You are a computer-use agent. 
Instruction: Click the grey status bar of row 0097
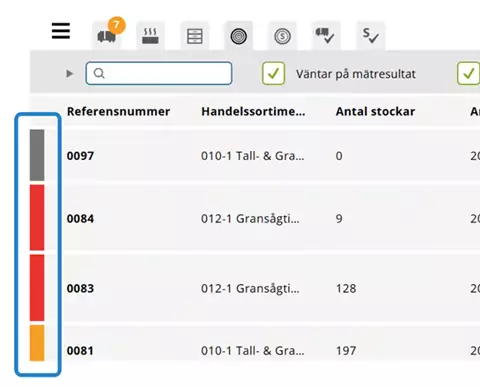37,155
